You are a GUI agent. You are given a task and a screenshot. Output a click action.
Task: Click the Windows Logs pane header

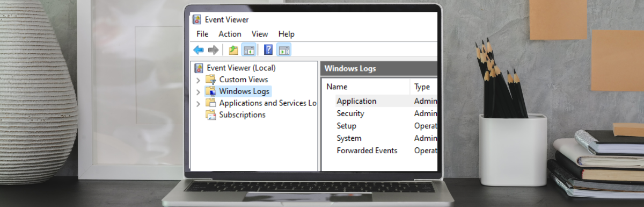(379, 68)
